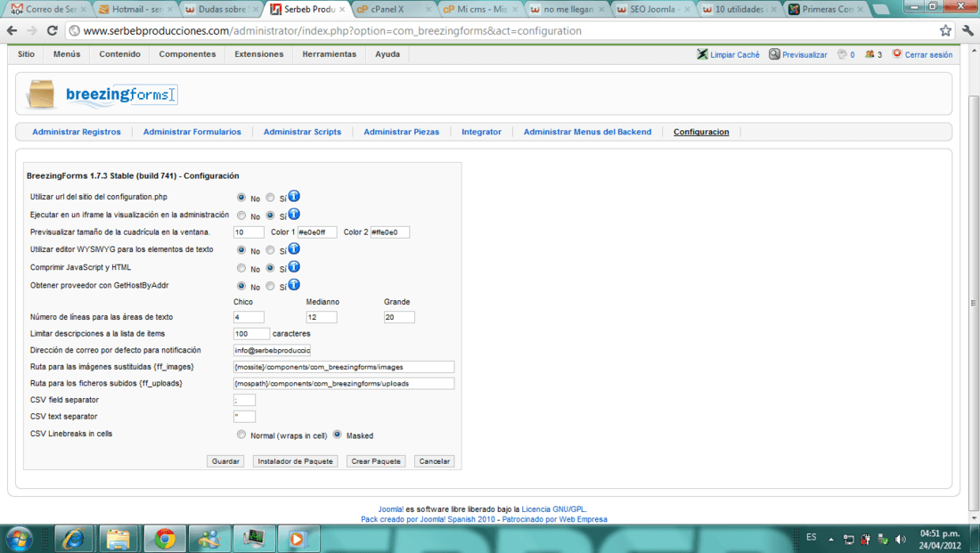Image resolution: width=980 pixels, height=553 pixels.
Task: Click the Previsualizar magnifier icon
Action: coord(774,54)
